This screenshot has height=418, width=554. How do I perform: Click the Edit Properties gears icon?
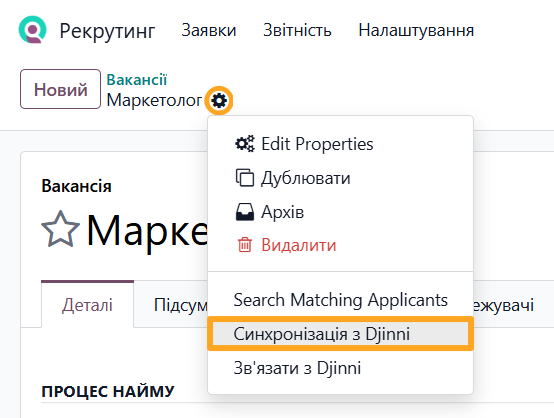(x=244, y=144)
